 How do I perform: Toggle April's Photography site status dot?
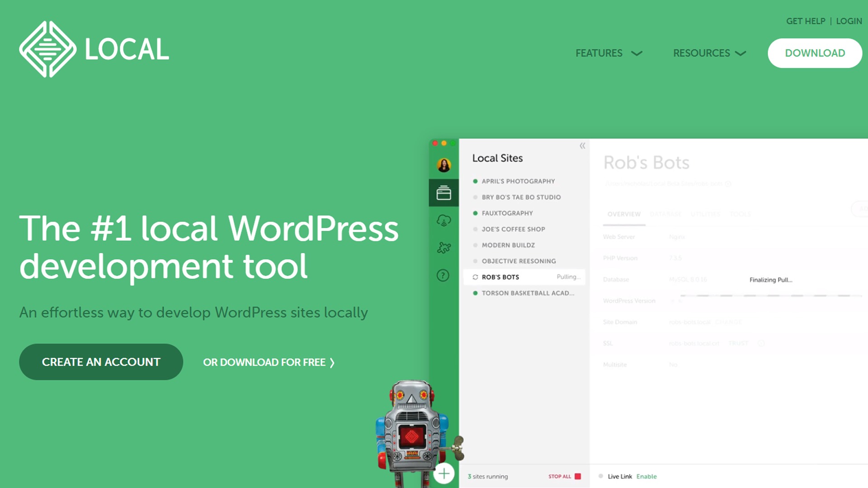pyautogui.click(x=475, y=181)
